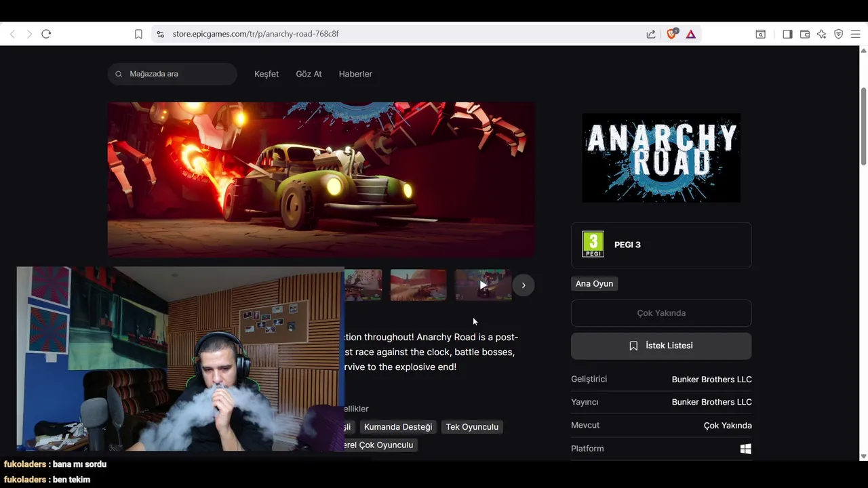
Task: Click description line 'survive to the explosive end!'
Action: click(400, 367)
